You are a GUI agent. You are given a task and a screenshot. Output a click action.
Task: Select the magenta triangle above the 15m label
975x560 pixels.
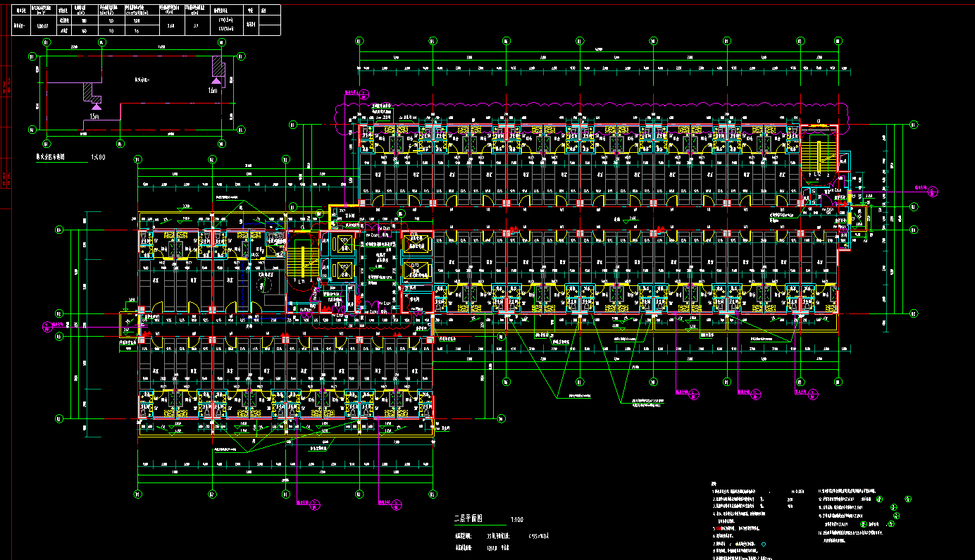pyautogui.click(x=97, y=106)
